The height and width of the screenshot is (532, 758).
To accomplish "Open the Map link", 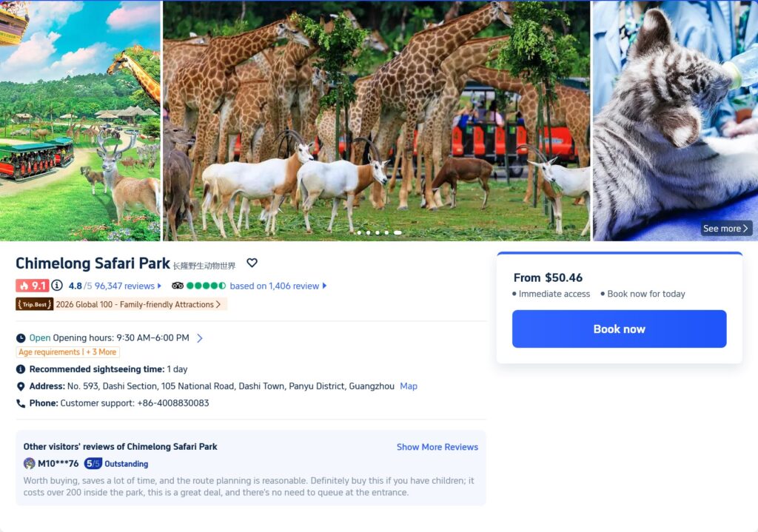I will point(409,386).
